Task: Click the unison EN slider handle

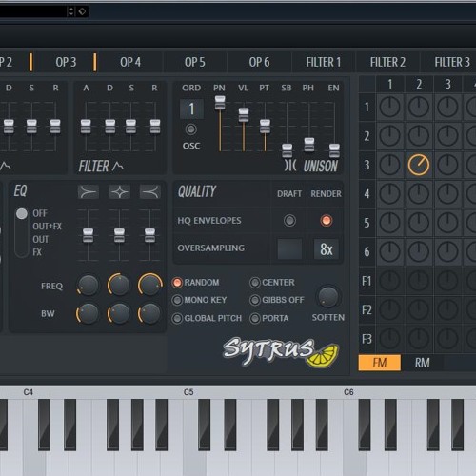Action: click(334, 150)
